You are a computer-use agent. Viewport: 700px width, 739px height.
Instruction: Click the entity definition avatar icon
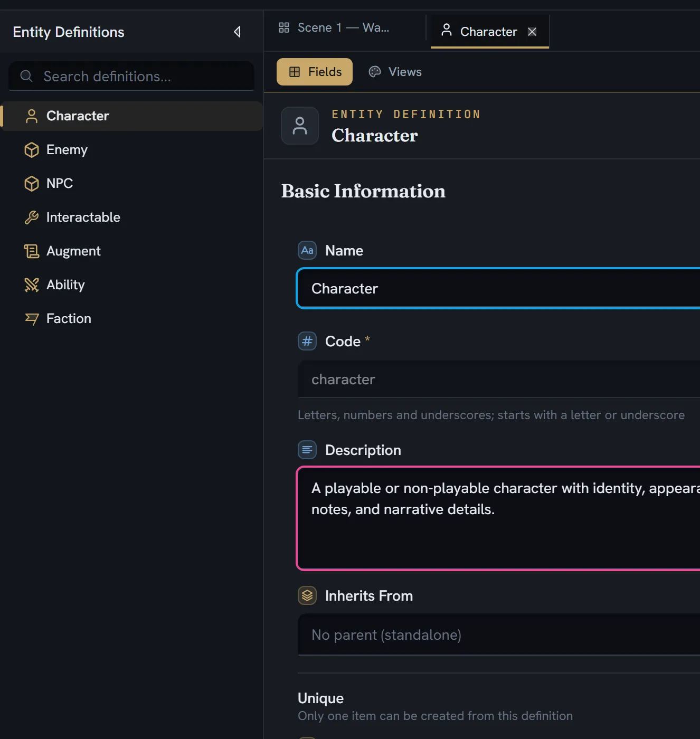point(300,126)
